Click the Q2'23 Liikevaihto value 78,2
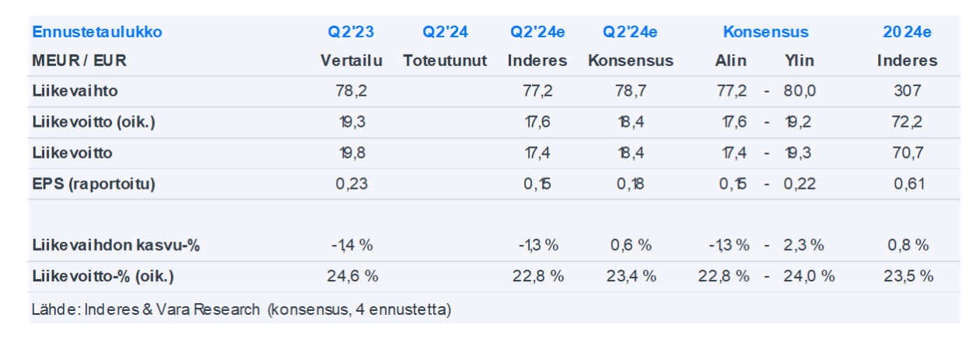 [351, 91]
